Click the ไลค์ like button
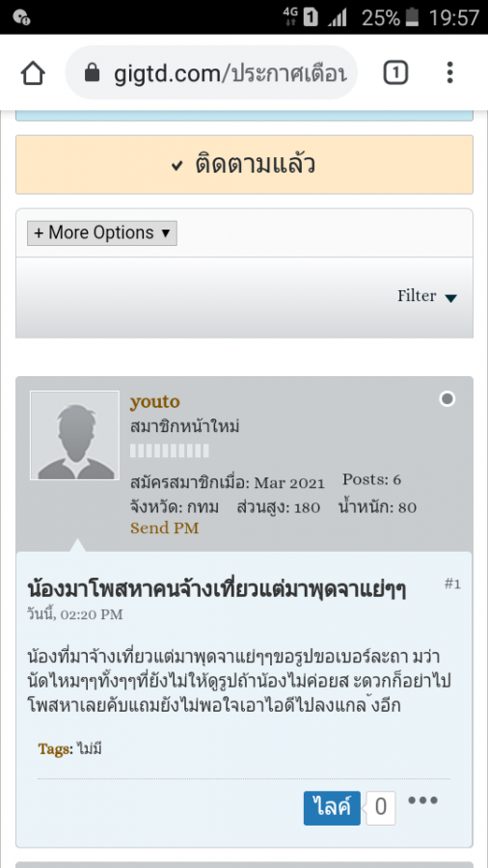 pos(332,807)
